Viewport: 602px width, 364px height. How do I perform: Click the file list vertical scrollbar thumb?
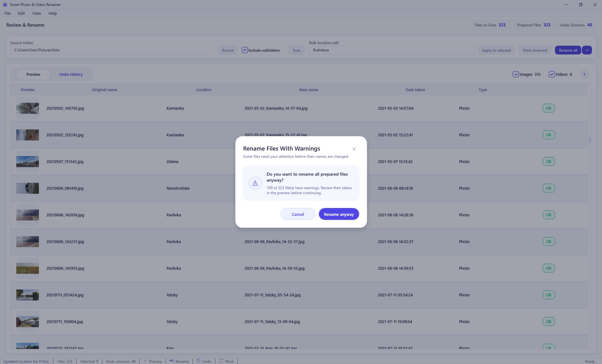590,139
